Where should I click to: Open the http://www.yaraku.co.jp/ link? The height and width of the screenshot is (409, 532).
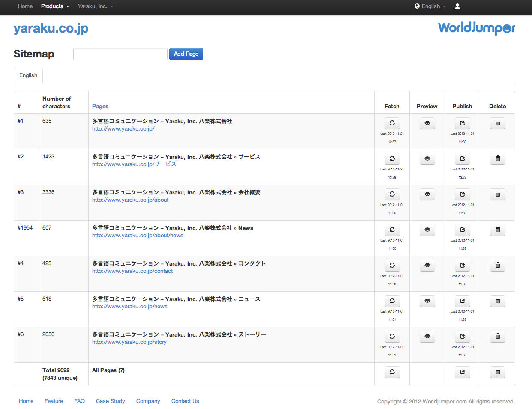[x=123, y=129]
